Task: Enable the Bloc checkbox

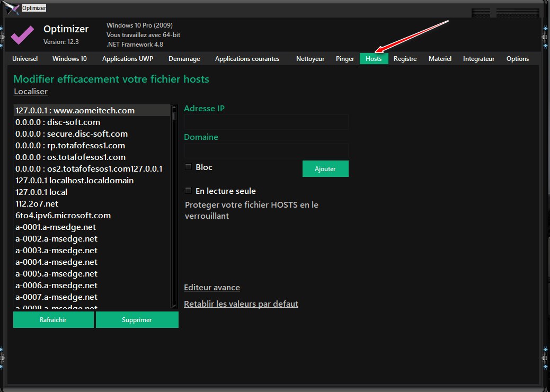Action: point(188,167)
